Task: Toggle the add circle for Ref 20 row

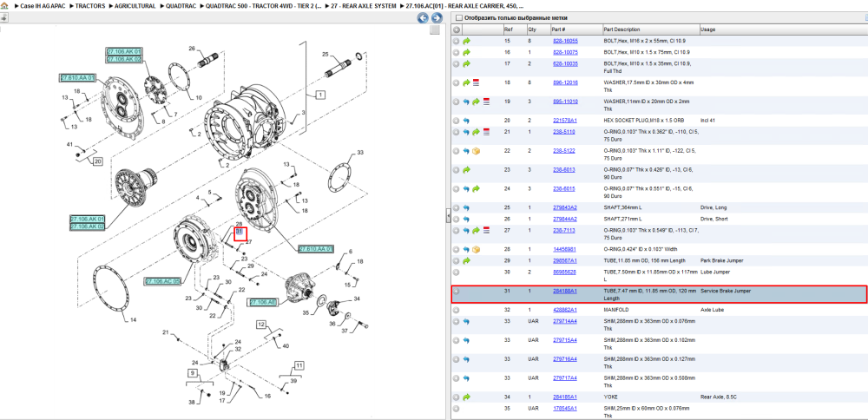Action: [x=457, y=121]
